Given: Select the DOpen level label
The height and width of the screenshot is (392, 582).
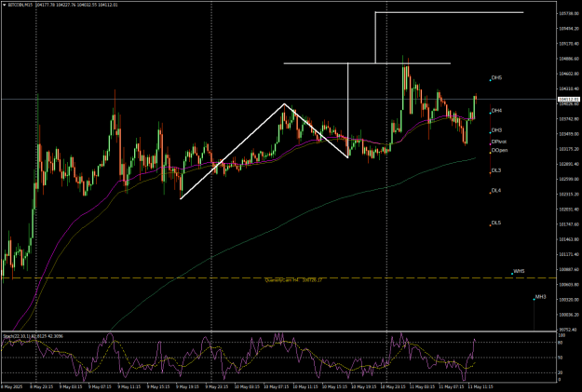Looking at the screenshot, I should click(x=499, y=150).
